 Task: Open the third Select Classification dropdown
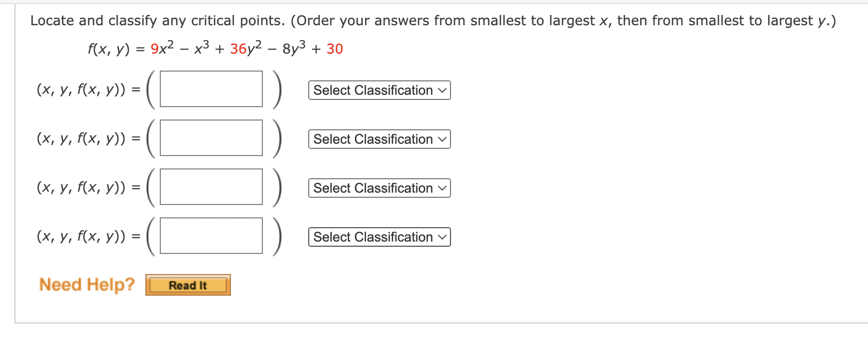coord(379,188)
